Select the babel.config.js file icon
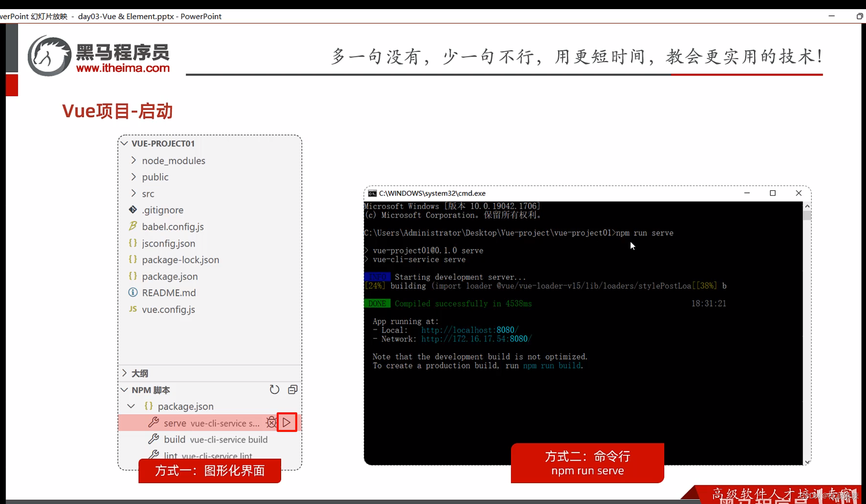Image resolution: width=866 pixels, height=504 pixels. (x=133, y=226)
